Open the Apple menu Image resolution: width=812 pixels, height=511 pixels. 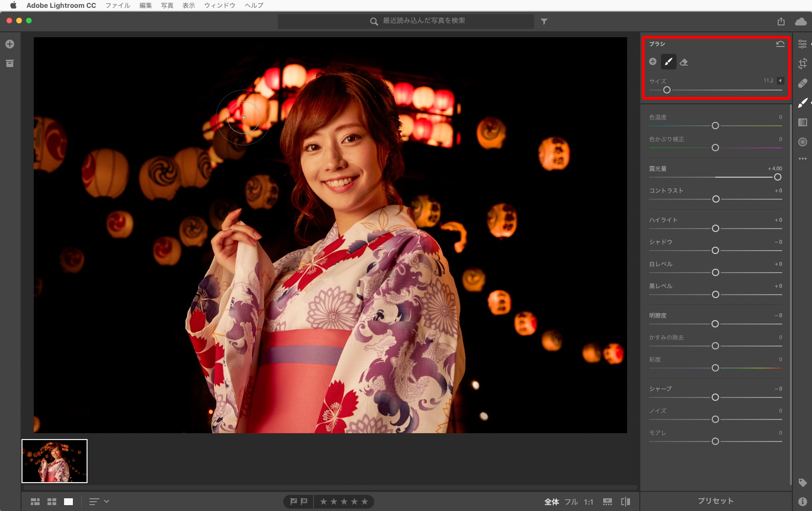click(x=13, y=5)
